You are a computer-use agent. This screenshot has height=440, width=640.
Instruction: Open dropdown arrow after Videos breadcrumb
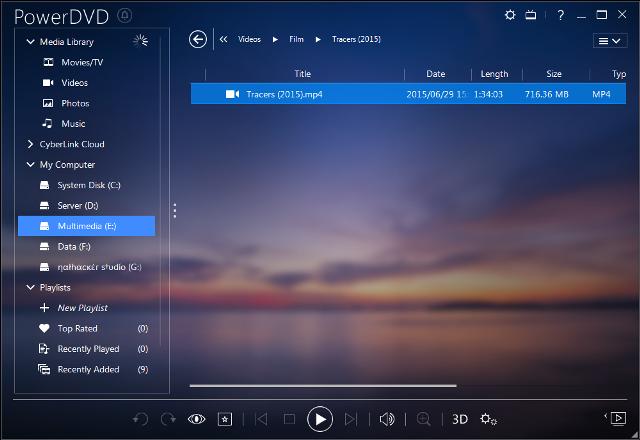[276, 40]
